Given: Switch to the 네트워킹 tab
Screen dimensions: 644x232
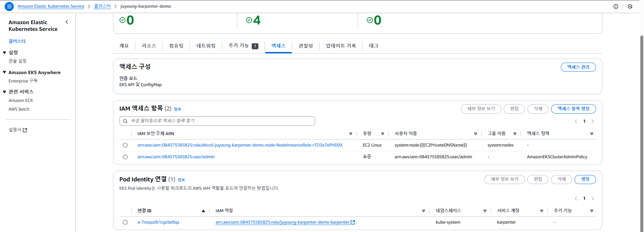Looking at the screenshot, I should [x=206, y=46].
